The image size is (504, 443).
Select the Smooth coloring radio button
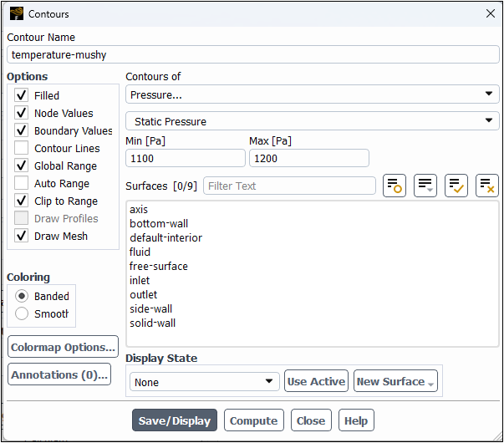coord(22,313)
